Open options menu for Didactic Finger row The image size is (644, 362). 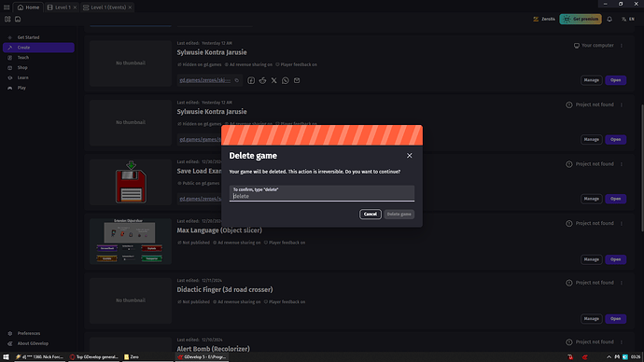coord(622,283)
